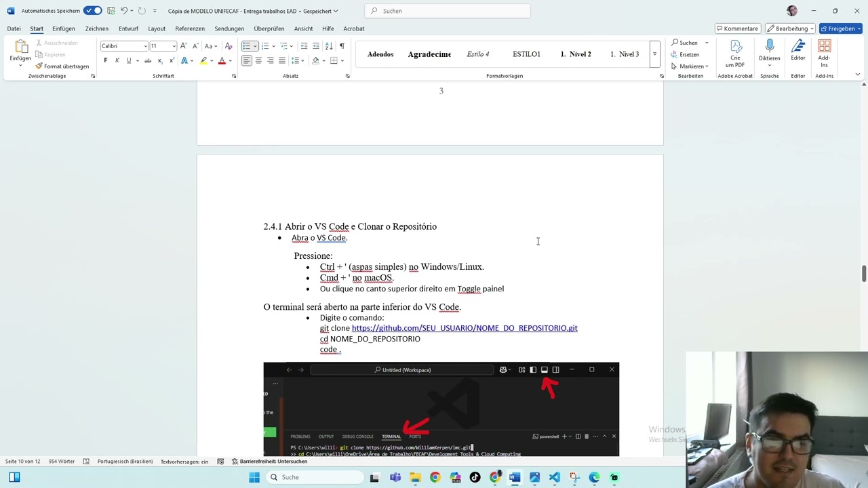Click Format übertragen painter
Viewport: 868px width, 488px height.
tap(62, 66)
